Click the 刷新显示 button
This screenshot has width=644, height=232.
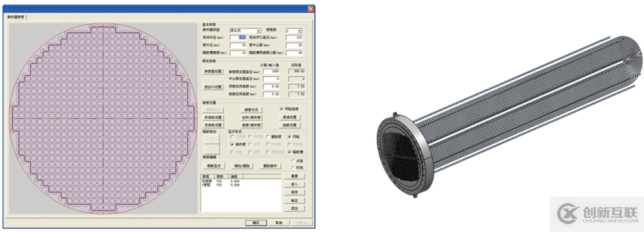coord(214,166)
